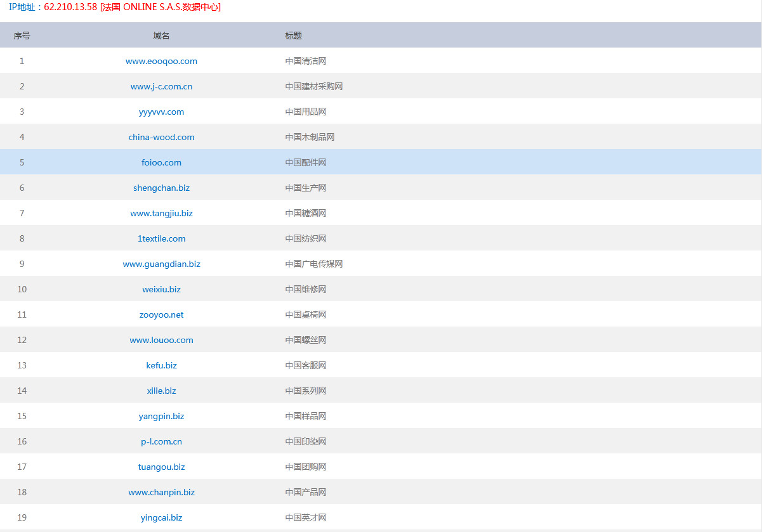
Task: Visit the yyyvvv.com domain
Action: click(x=161, y=112)
